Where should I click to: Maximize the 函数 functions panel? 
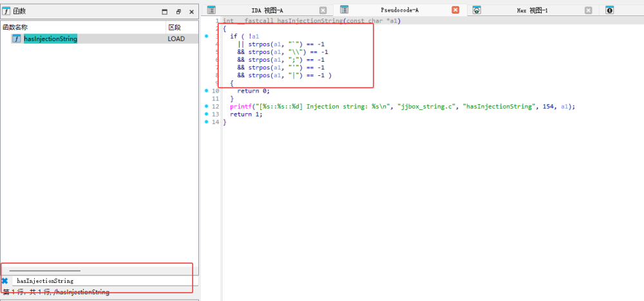[164, 12]
